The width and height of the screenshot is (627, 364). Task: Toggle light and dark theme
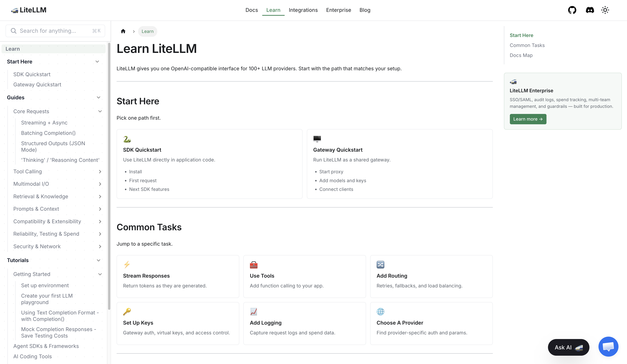pos(605,10)
